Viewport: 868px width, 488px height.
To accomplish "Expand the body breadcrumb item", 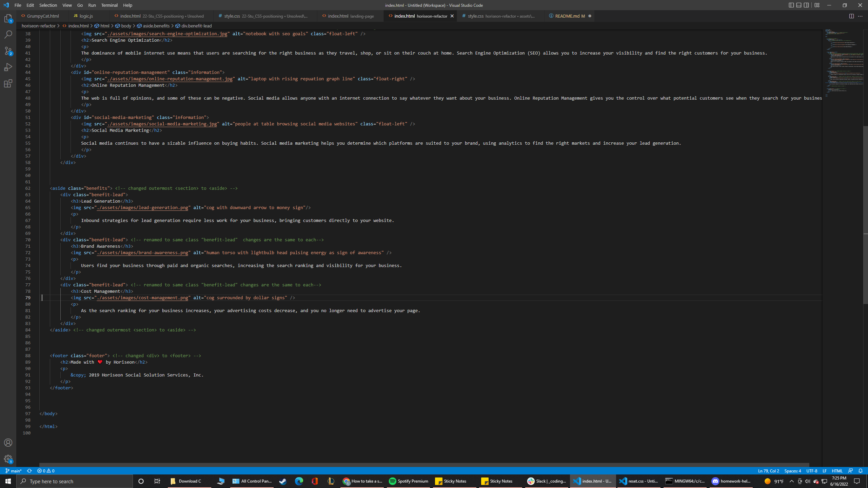I will click(123, 26).
